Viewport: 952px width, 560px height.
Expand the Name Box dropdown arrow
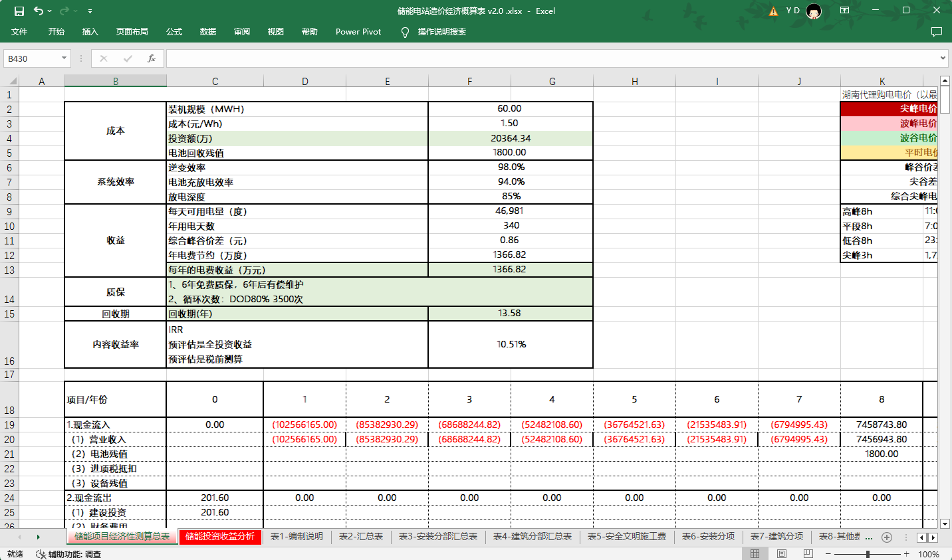64,58
